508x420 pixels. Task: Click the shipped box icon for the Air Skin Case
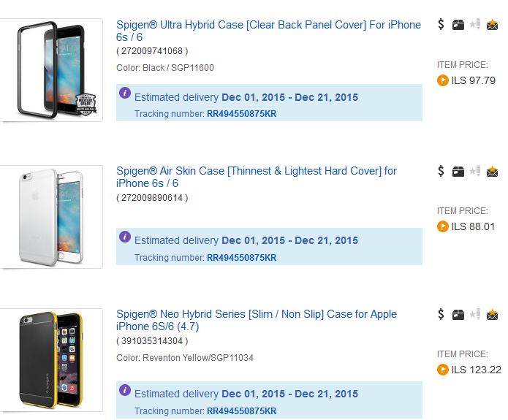point(458,172)
